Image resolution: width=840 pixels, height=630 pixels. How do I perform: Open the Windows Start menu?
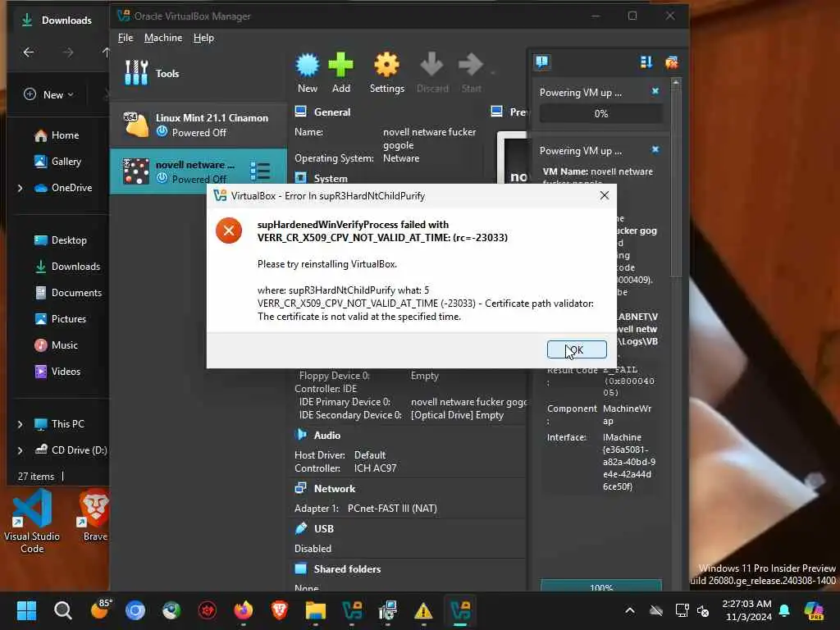(x=26, y=610)
